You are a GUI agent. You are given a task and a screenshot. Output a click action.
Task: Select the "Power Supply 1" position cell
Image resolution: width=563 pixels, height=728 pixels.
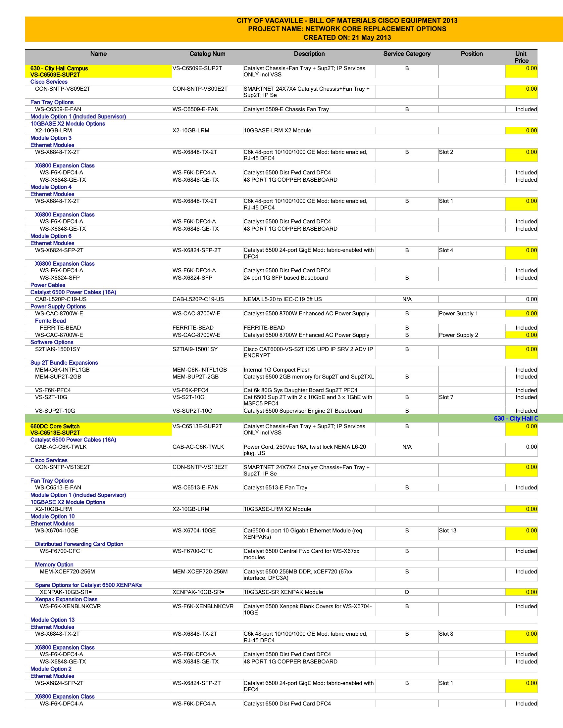(x=472, y=313)
